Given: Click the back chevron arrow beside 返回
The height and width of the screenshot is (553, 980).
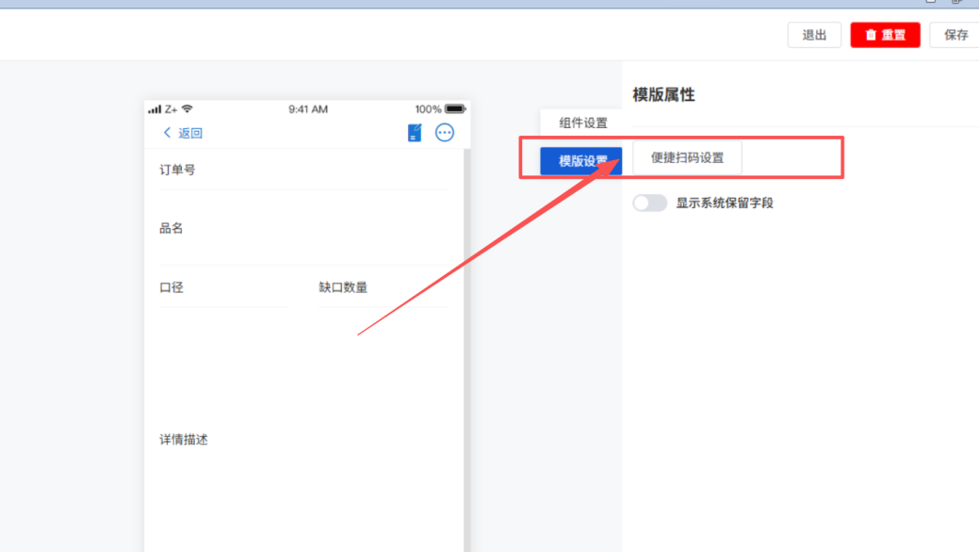Looking at the screenshot, I should pos(168,133).
